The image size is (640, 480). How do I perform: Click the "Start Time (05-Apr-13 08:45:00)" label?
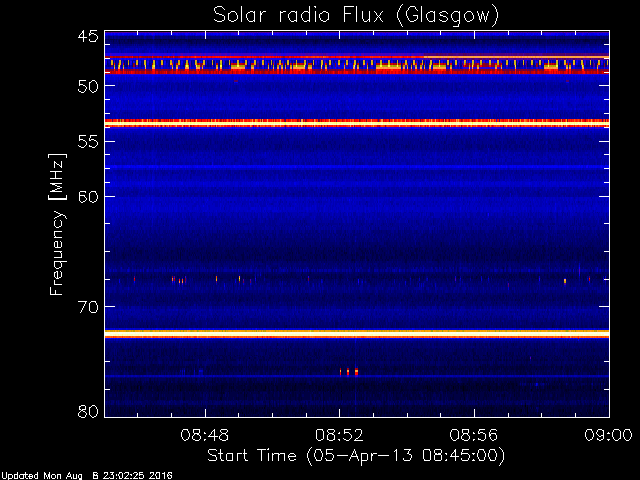click(356, 456)
